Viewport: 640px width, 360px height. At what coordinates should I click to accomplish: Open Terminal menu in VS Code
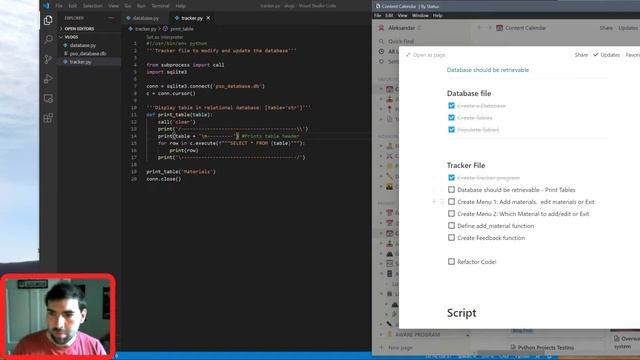160,6
